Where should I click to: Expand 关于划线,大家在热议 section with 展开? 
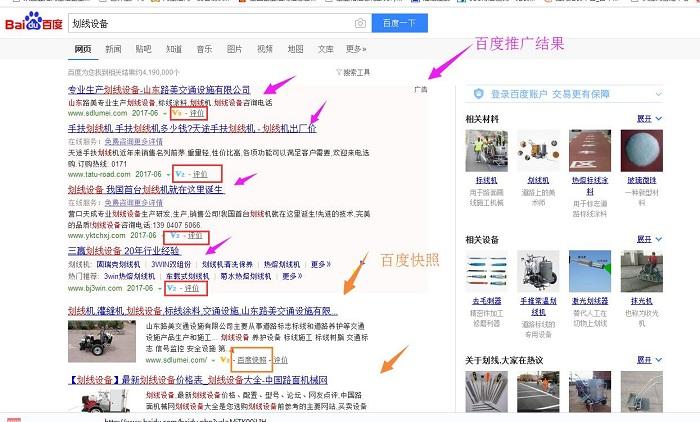point(650,360)
